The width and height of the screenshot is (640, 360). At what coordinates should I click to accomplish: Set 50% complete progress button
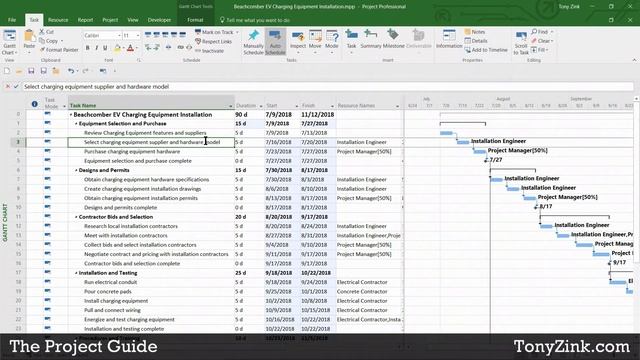pos(165,35)
